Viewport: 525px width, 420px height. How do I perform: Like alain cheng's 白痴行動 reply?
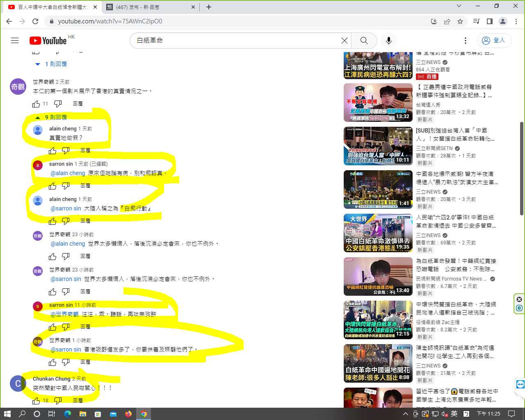click(52, 221)
